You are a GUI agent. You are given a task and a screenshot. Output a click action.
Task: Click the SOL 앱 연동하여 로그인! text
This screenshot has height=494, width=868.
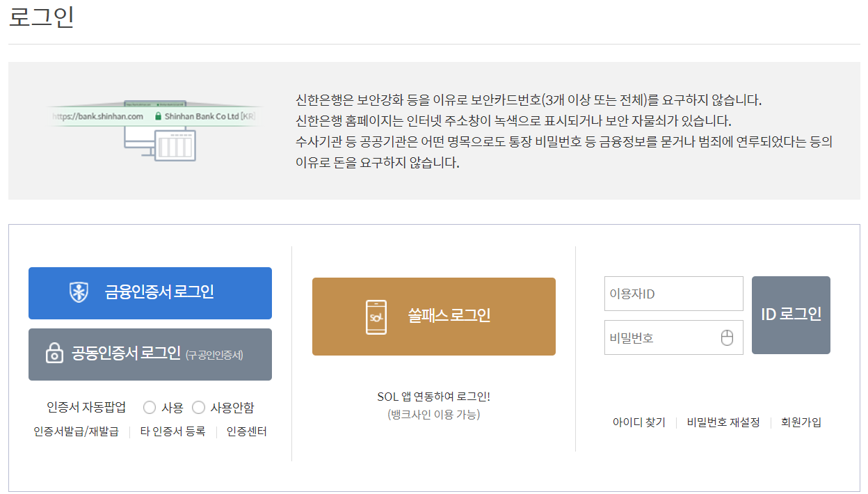[x=434, y=397]
